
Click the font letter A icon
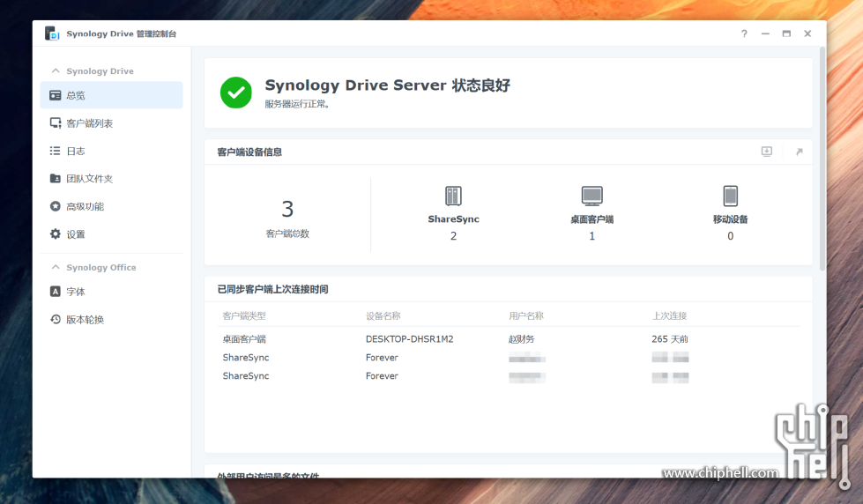(x=55, y=291)
